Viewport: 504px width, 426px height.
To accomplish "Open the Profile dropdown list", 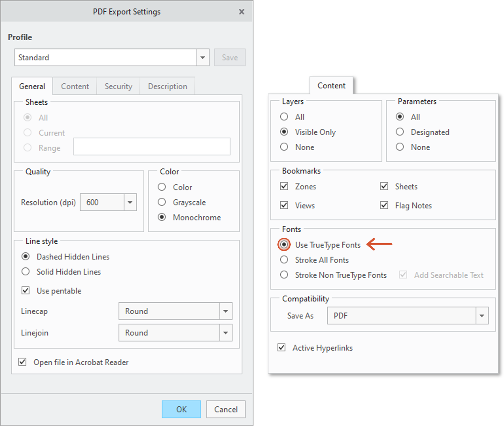I will click(203, 57).
